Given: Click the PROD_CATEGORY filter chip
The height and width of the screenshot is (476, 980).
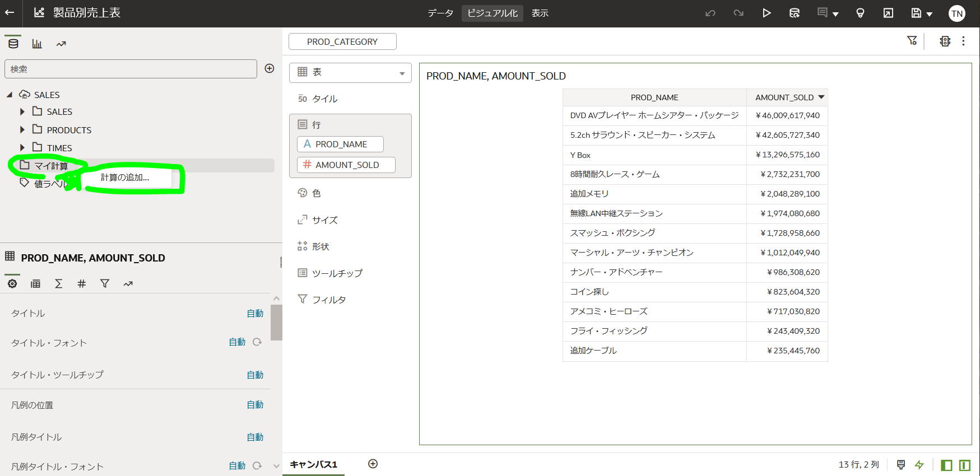Looking at the screenshot, I should (342, 41).
